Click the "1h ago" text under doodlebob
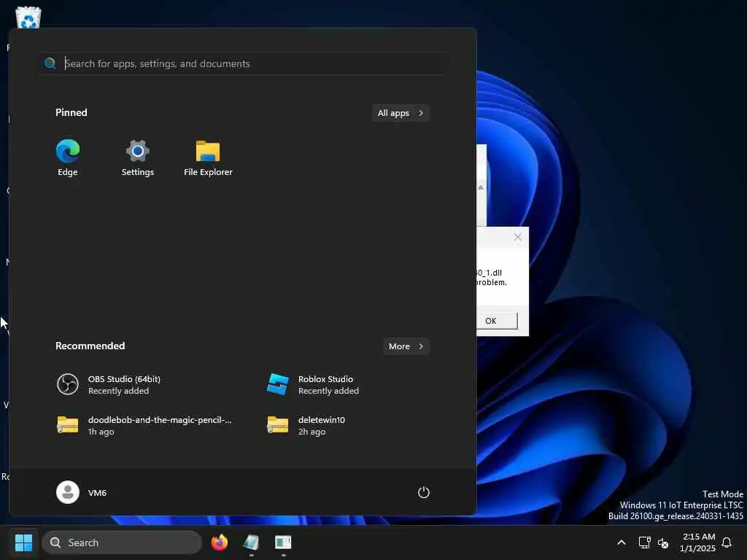This screenshot has height=560, width=747. (x=101, y=432)
